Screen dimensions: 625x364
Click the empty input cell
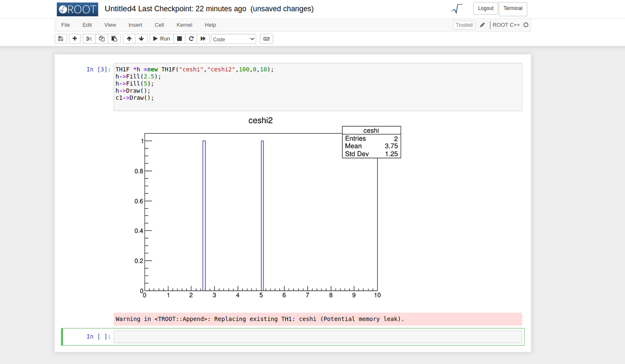318,337
